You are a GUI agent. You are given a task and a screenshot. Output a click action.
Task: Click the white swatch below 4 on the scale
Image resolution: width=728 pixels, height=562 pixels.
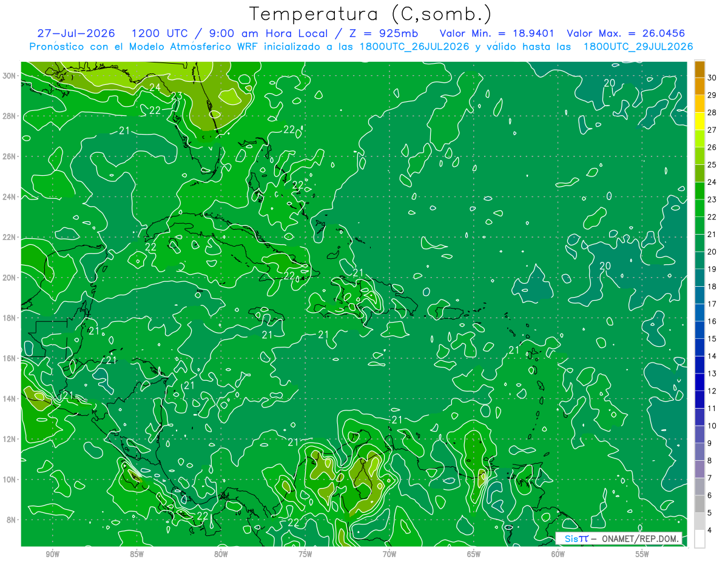pos(699,539)
